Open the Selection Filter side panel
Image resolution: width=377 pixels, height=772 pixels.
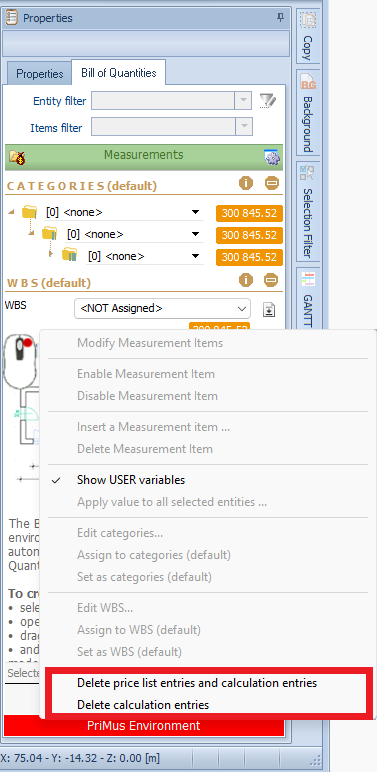pyautogui.click(x=308, y=212)
